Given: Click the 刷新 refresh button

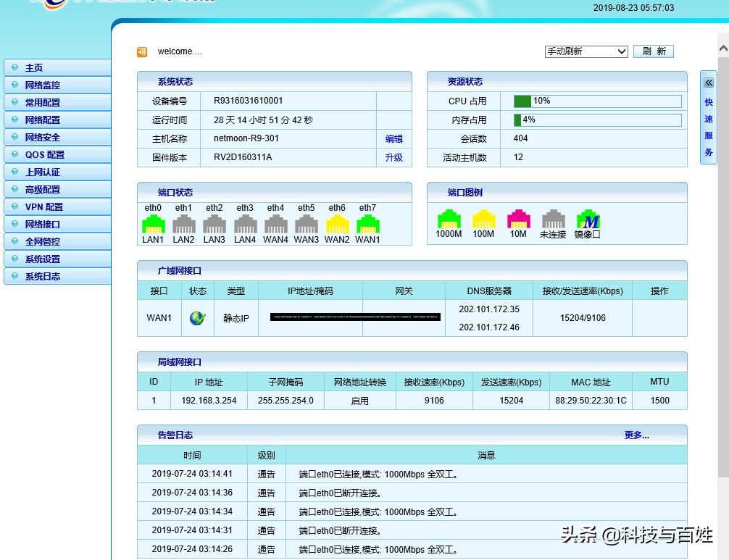Looking at the screenshot, I should (653, 51).
